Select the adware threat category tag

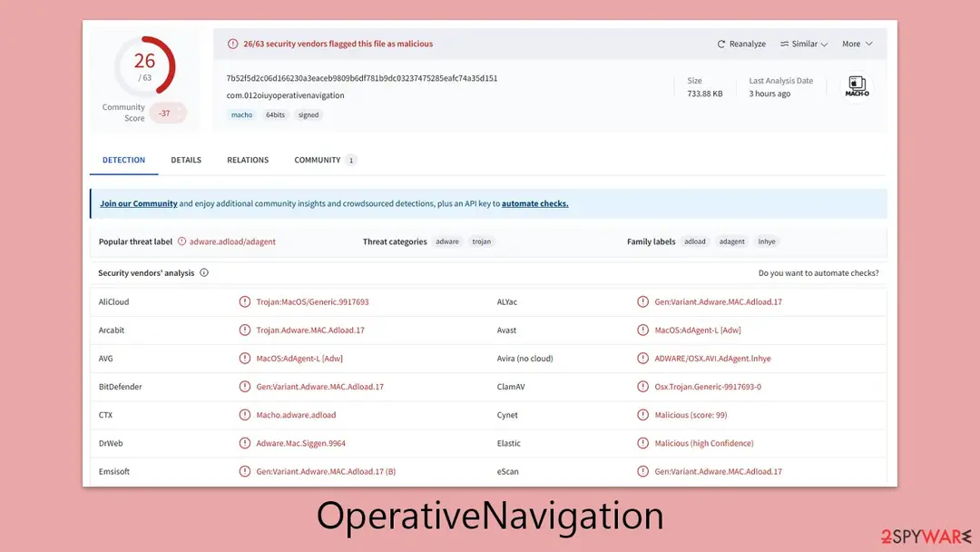point(447,241)
